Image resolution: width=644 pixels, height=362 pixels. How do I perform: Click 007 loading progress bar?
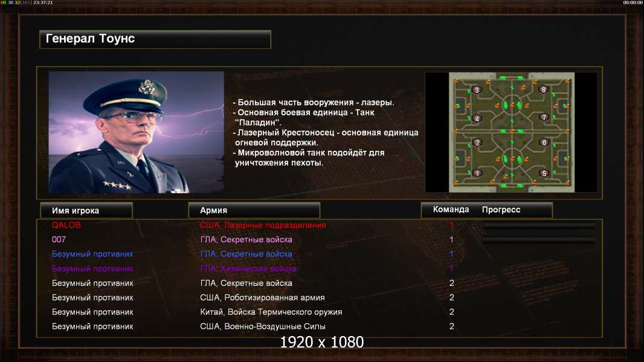538,240
